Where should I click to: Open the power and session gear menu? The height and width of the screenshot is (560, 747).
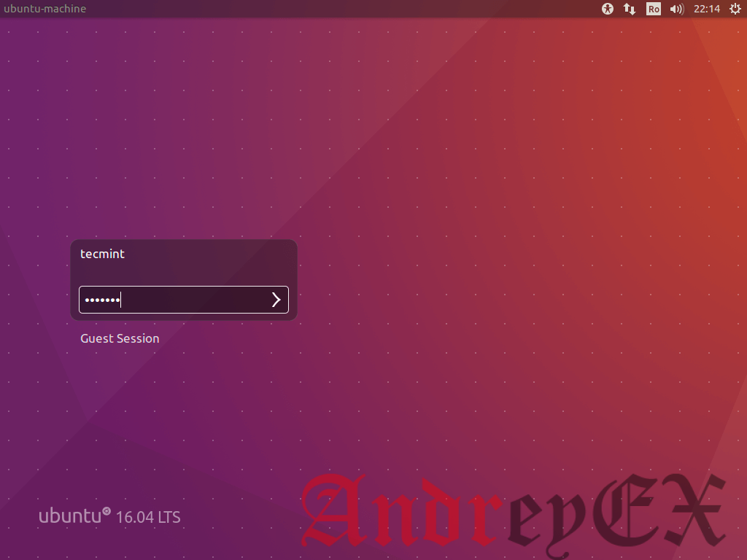(735, 9)
